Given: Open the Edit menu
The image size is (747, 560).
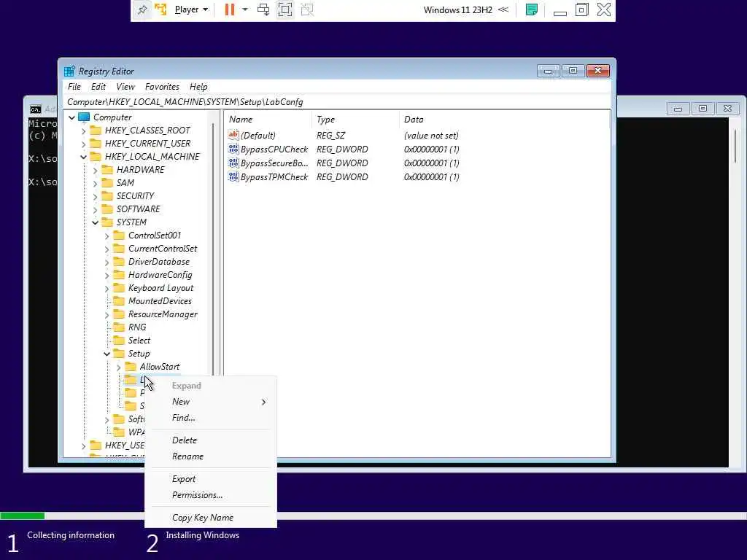Looking at the screenshot, I should [98, 87].
